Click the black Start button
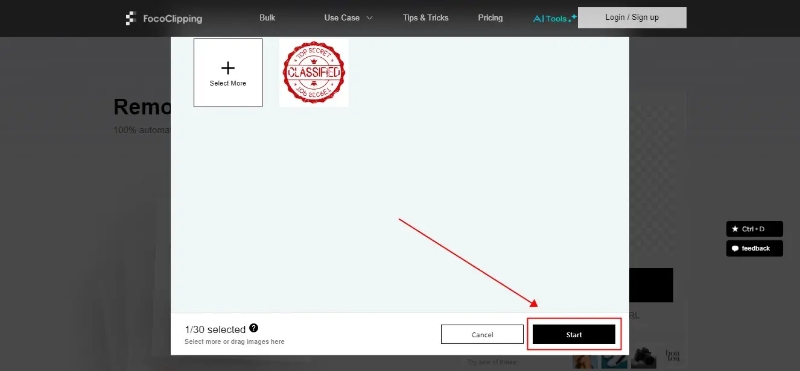 click(x=574, y=335)
